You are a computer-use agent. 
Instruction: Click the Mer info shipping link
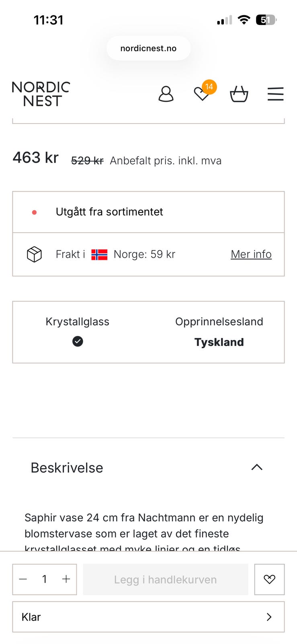251,254
